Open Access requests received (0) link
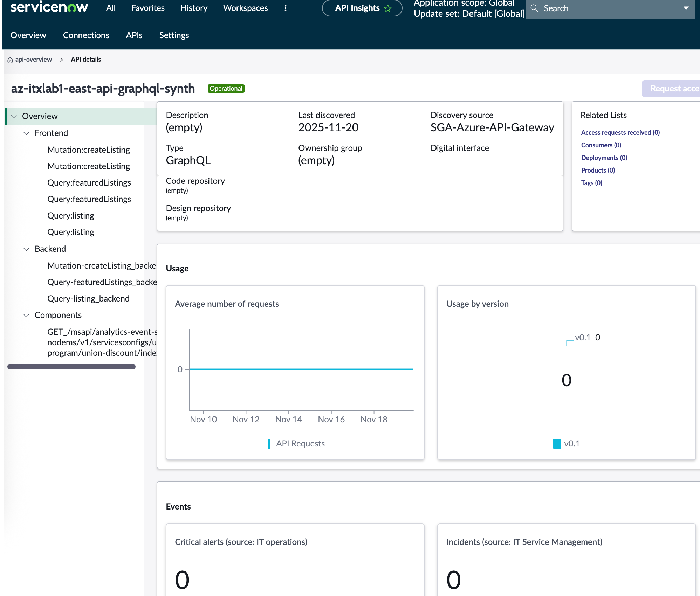The width and height of the screenshot is (700, 596). click(620, 133)
